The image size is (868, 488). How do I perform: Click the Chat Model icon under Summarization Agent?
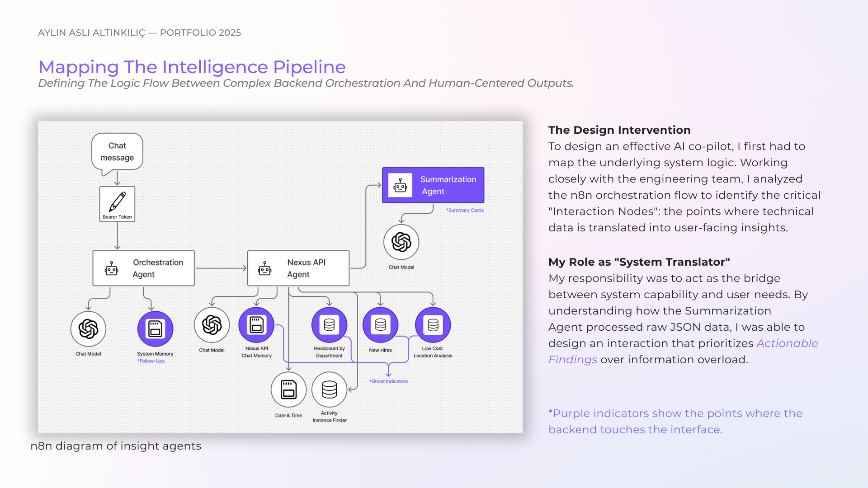(401, 242)
